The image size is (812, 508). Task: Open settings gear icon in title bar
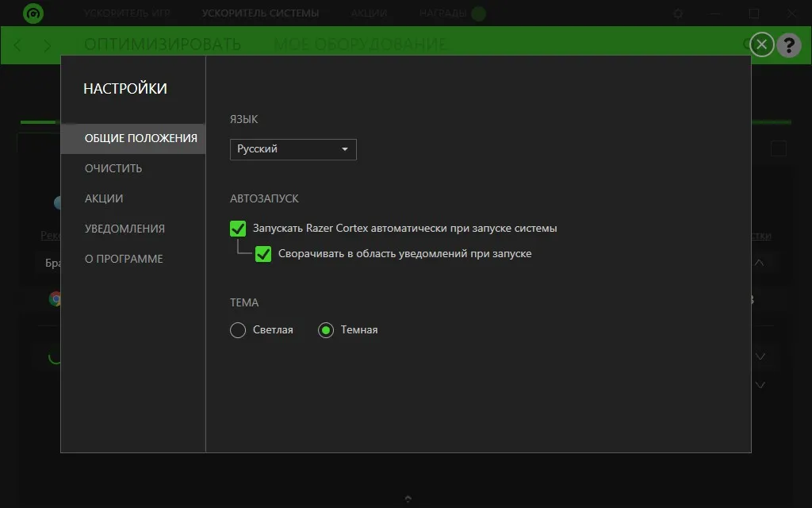678,13
